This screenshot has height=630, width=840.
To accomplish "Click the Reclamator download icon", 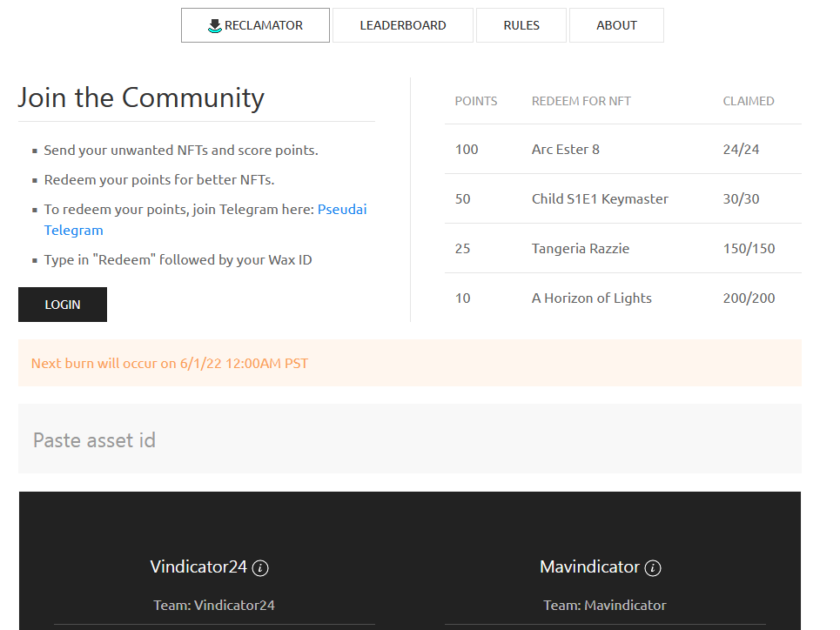I will [x=215, y=26].
